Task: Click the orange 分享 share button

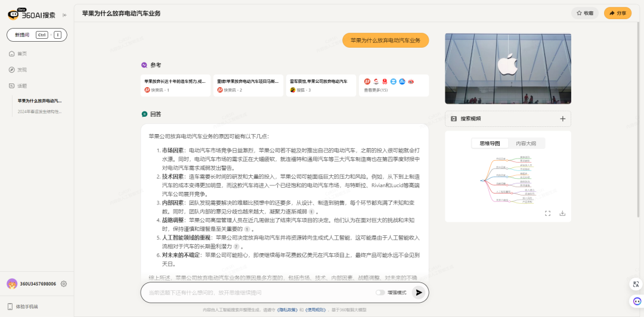Action: 617,13
